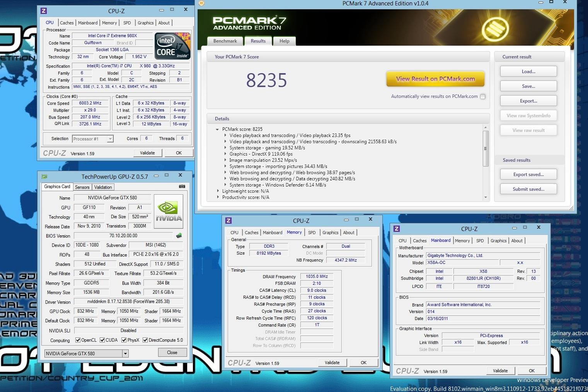Click the Export... button in PCMark 7
The height and width of the screenshot is (392, 588).
(528, 101)
